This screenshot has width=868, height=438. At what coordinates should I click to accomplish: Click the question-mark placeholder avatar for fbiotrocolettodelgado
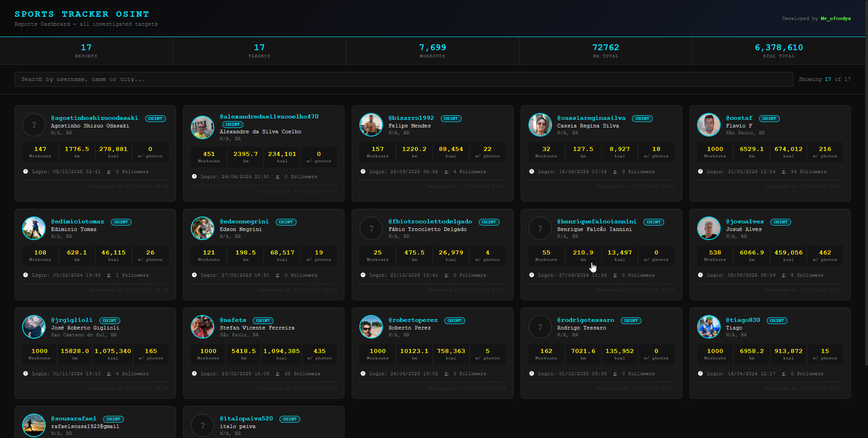coord(371,228)
